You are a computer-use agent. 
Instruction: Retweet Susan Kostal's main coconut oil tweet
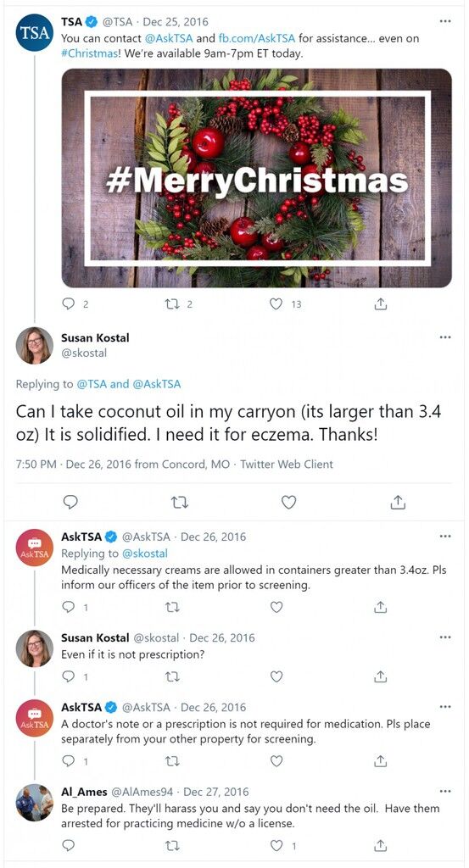180,502
